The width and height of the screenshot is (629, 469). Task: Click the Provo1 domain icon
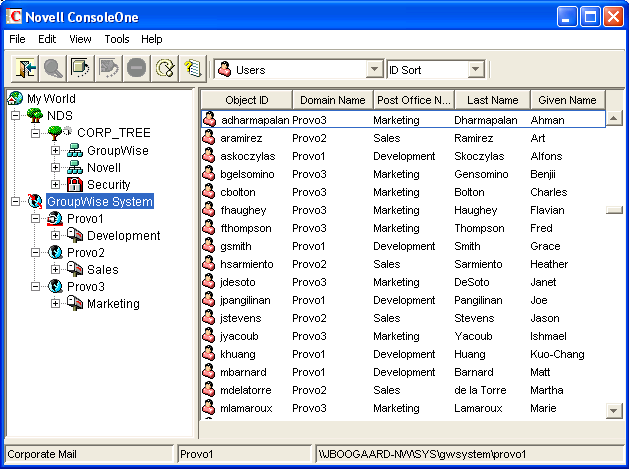(x=55, y=219)
